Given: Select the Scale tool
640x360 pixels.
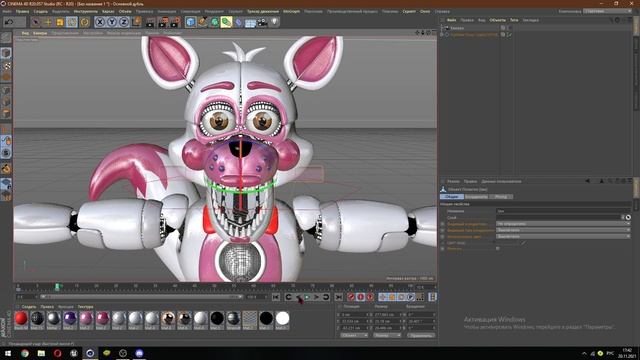Looking at the screenshot, I should click(60, 22).
